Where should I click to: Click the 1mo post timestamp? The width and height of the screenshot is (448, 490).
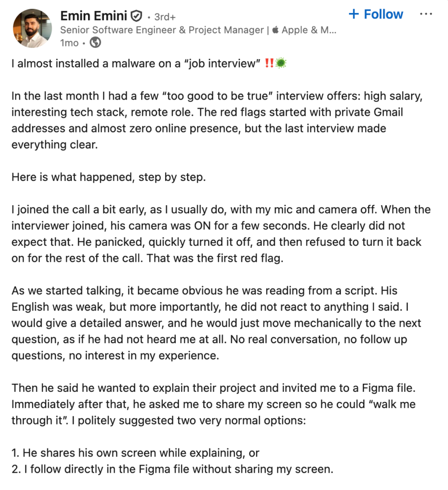pos(69,43)
